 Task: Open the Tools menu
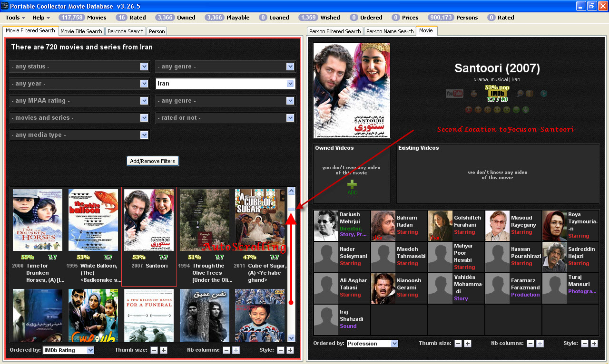(x=15, y=18)
